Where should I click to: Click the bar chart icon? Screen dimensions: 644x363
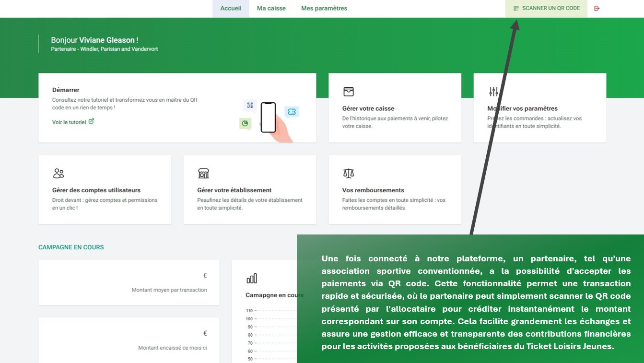(252, 279)
